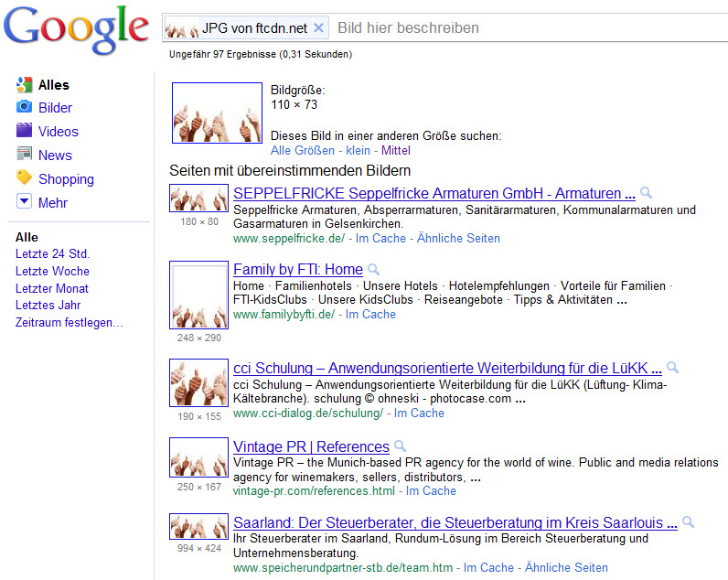Open the SEPPELFRICKE Armaturen GmbH result

(434, 193)
